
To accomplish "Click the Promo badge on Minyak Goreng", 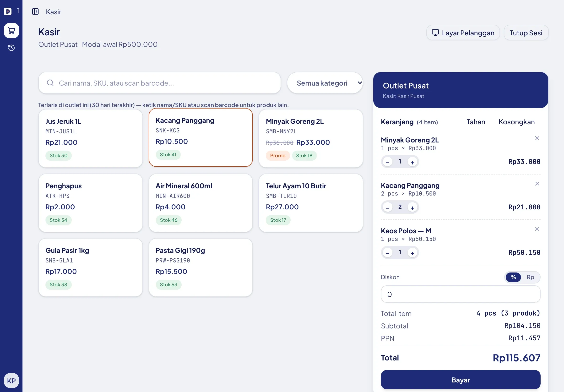I will (x=277, y=155).
